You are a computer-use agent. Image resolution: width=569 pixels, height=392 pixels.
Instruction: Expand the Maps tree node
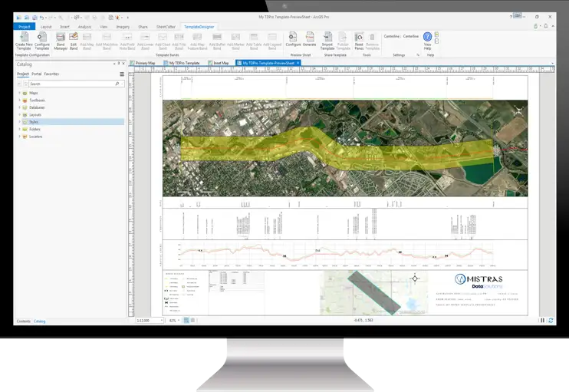(20, 93)
